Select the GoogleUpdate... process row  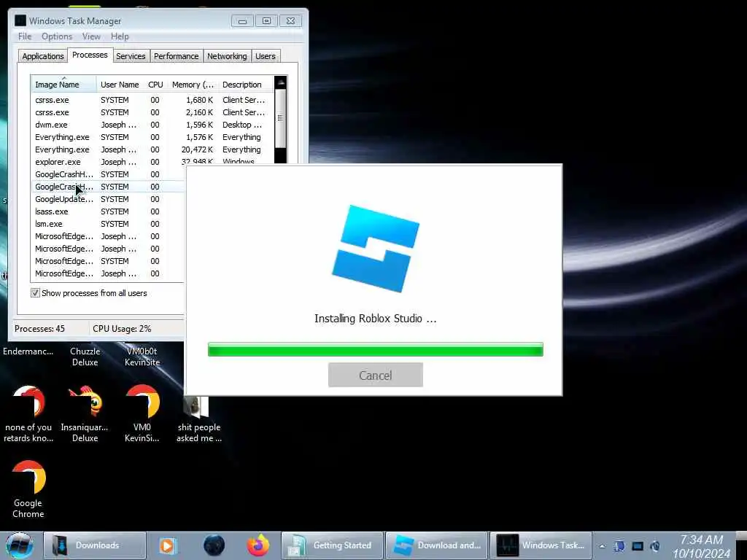pyautogui.click(x=108, y=199)
